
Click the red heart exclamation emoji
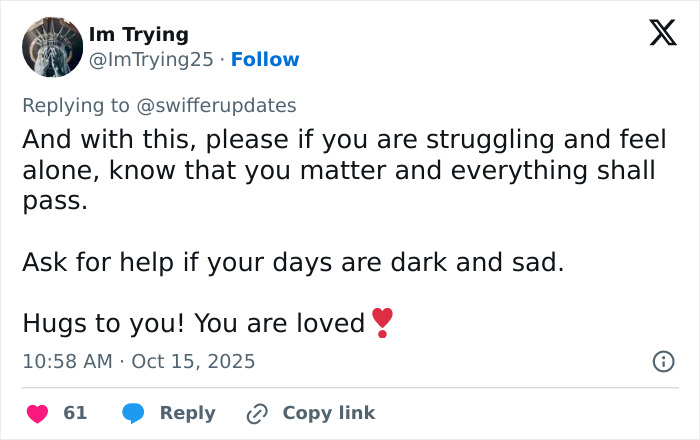coord(381,323)
